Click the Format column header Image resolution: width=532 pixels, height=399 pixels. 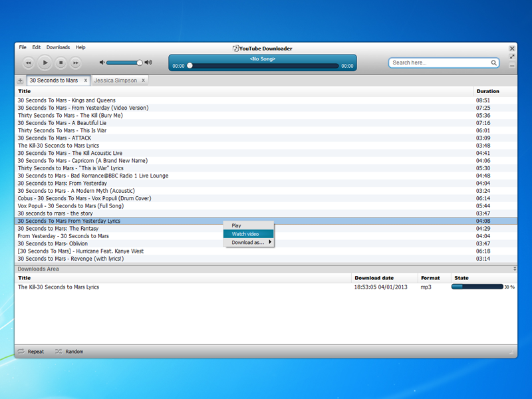(x=434, y=278)
